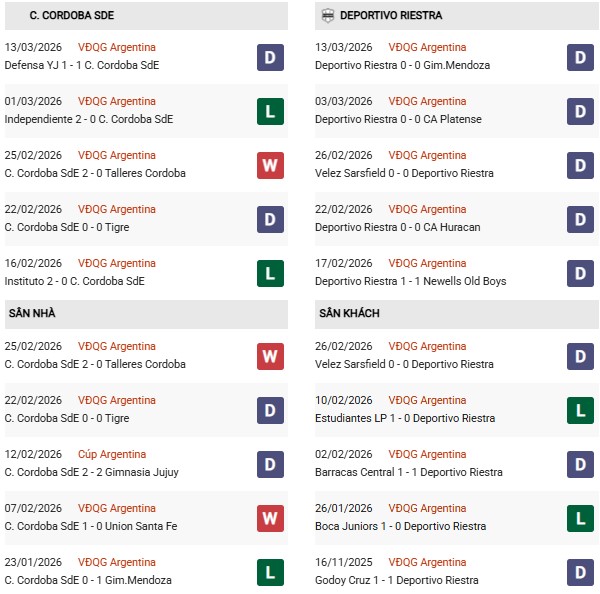Image resolution: width=600 pixels, height=594 pixels.
Task: Select the L badge for the Estudiantes LP match
Action: [580, 410]
